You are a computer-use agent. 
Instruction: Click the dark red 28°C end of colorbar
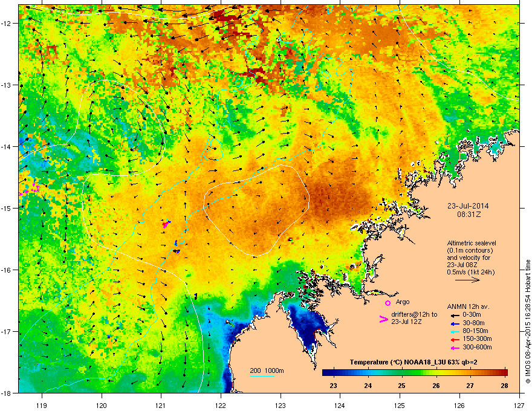click(504, 372)
